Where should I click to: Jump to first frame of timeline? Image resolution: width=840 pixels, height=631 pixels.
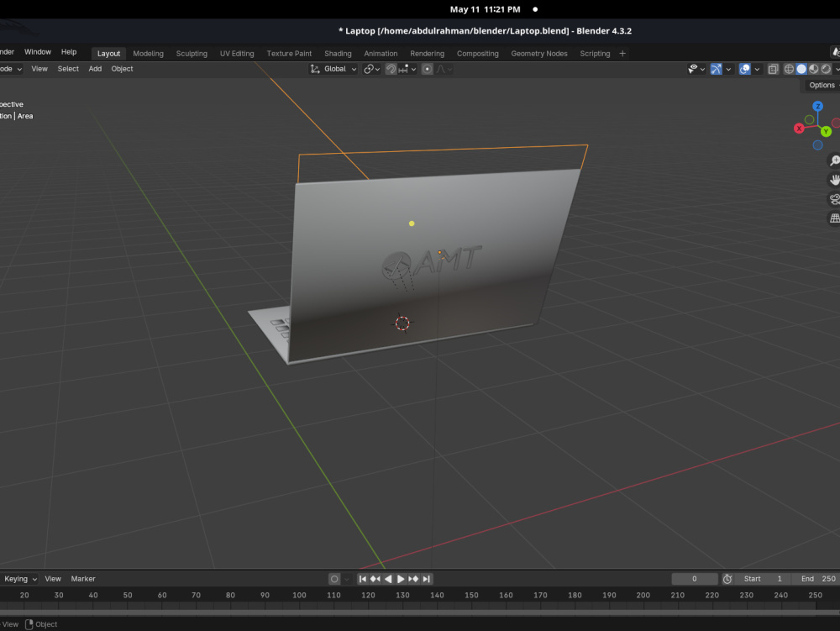point(363,579)
